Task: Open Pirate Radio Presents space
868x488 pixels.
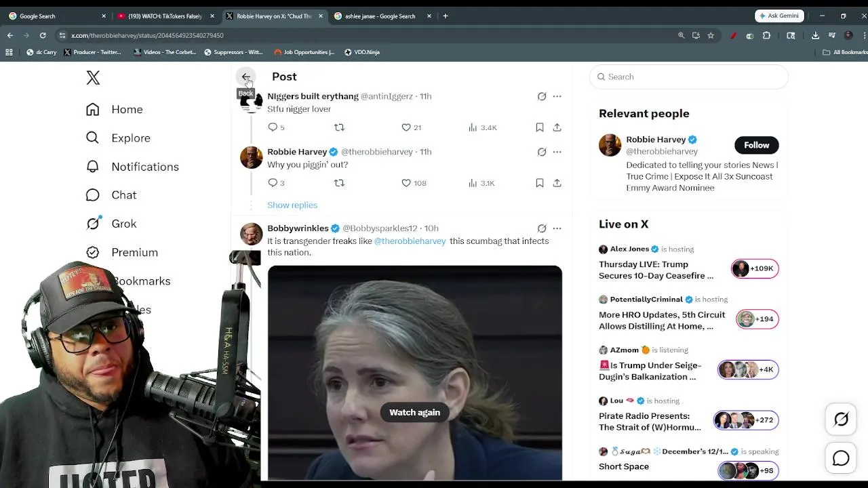Action: click(650, 422)
